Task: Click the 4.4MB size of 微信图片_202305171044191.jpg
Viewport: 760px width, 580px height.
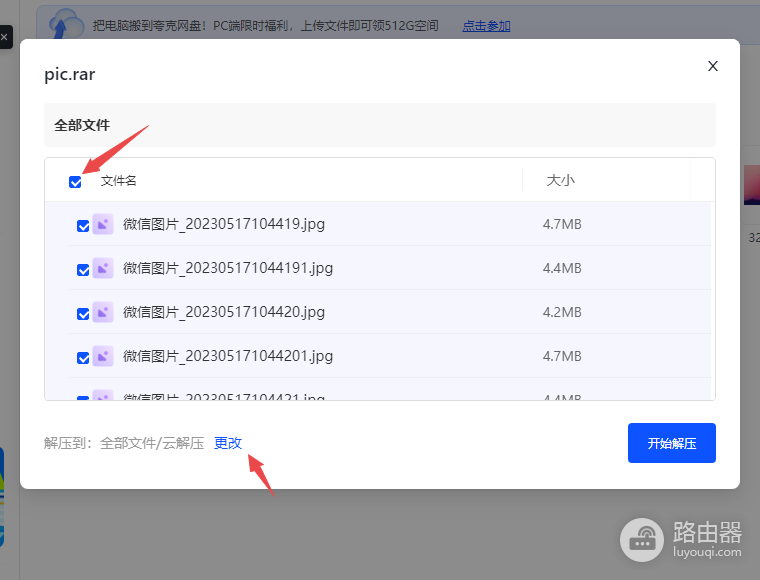Action: pos(562,268)
